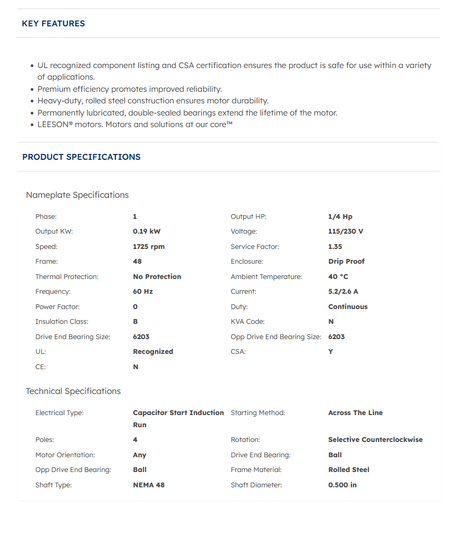The height and width of the screenshot is (539, 460).
Task: Click the 5.2/2.6 A current value
Action: [343, 292]
